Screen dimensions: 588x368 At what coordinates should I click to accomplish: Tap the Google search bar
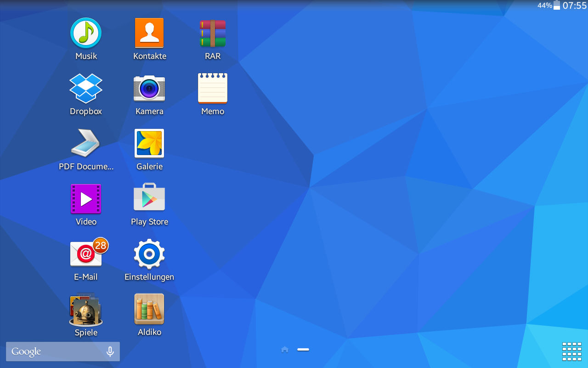[63, 351]
